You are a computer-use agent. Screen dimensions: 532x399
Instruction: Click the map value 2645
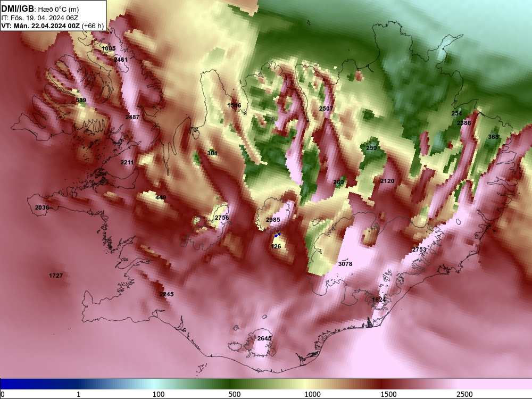[x=264, y=338]
